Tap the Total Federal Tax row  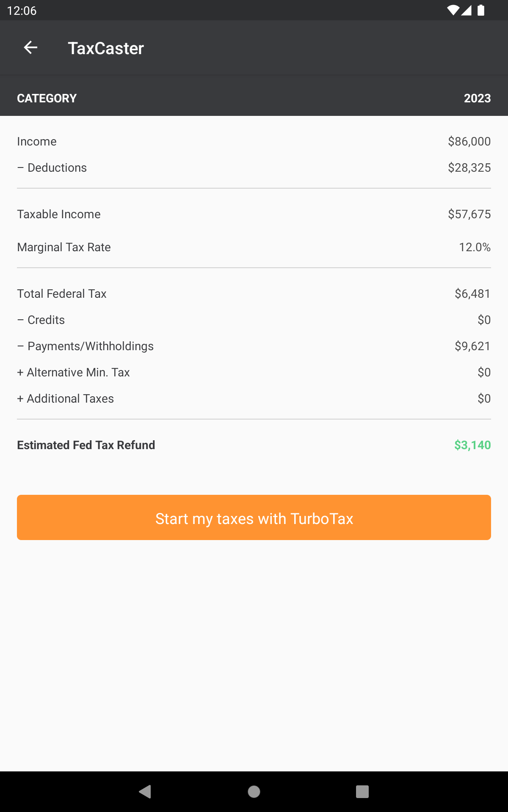254,294
